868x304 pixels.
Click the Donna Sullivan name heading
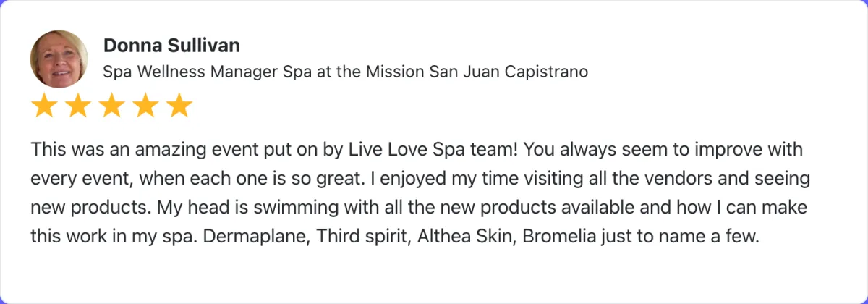point(171,46)
